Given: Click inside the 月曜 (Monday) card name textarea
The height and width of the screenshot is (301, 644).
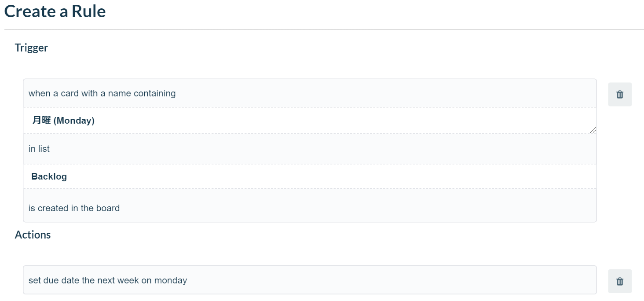Looking at the screenshot, I should tap(310, 121).
